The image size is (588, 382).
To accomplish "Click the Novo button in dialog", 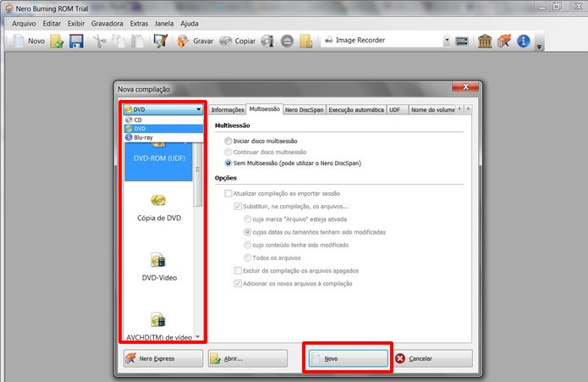I will (348, 359).
